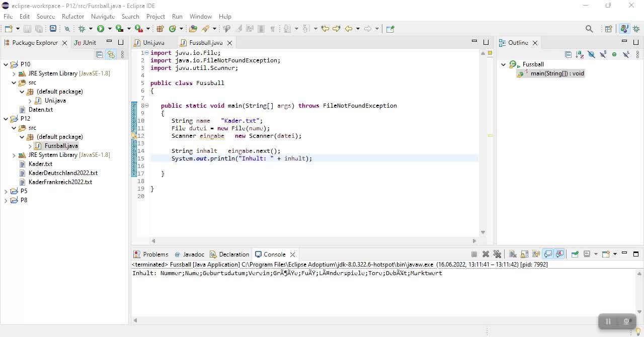Expand the P8 project node
Image resolution: width=644 pixels, height=337 pixels.
pos(6,200)
